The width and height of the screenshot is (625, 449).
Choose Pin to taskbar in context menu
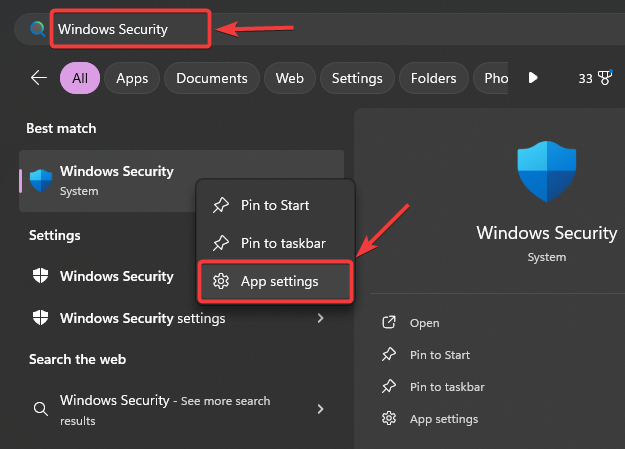(x=282, y=243)
